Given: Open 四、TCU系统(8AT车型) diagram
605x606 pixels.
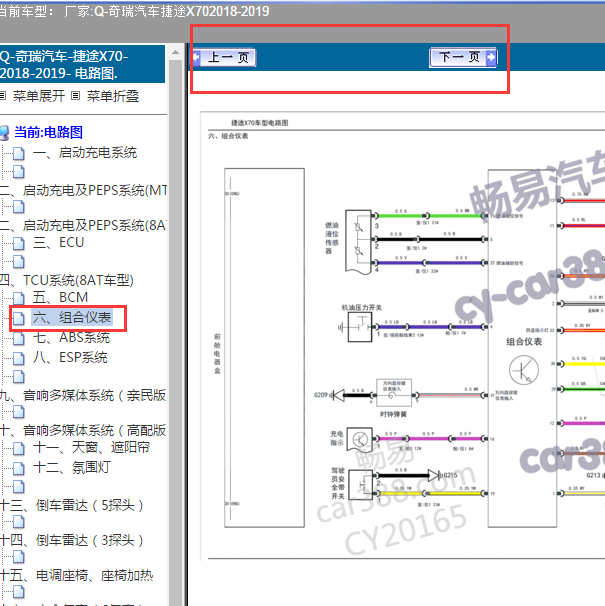Looking at the screenshot, I should coord(66,280).
